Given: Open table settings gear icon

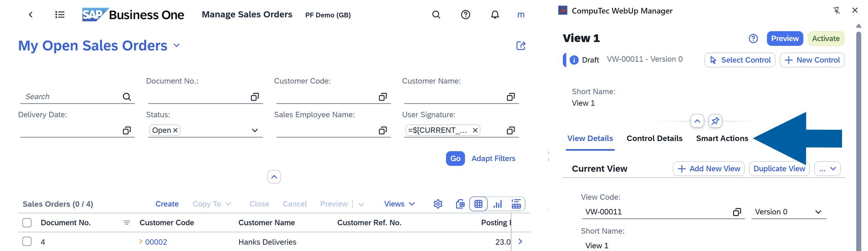Looking at the screenshot, I should tap(438, 204).
